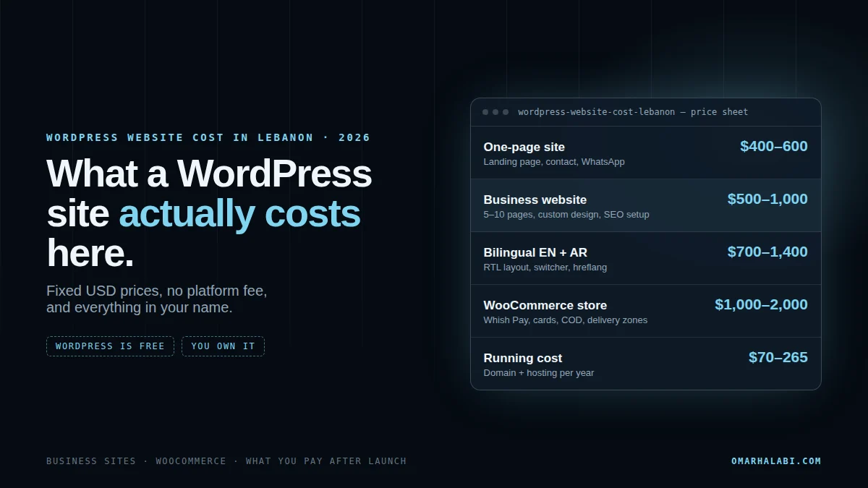Click '5–10 pages, custom design, SEO setup' text
This screenshot has height=488, width=868.
click(566, 215)
